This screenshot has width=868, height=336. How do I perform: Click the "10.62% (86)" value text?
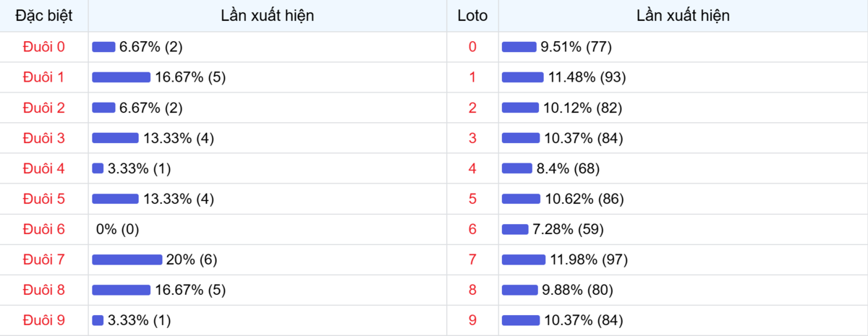[584, 199]
